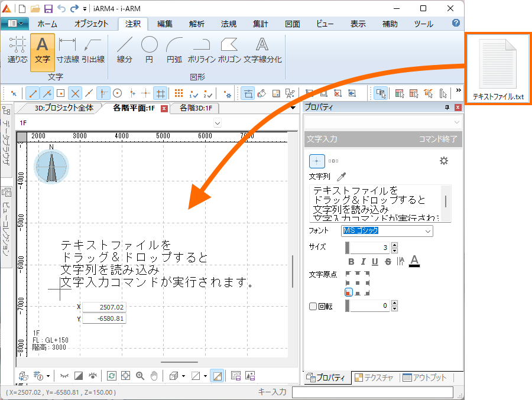This screenshot has width=532, height=400.
Task: Choose the 寸法線 dimension line tool
Action: pyautogui.click(x=67, y=51)
